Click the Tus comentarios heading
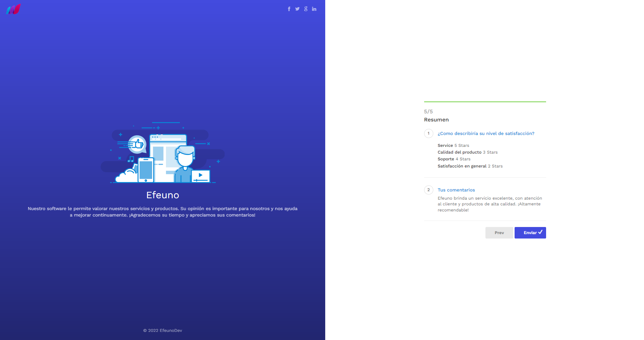 456,190
